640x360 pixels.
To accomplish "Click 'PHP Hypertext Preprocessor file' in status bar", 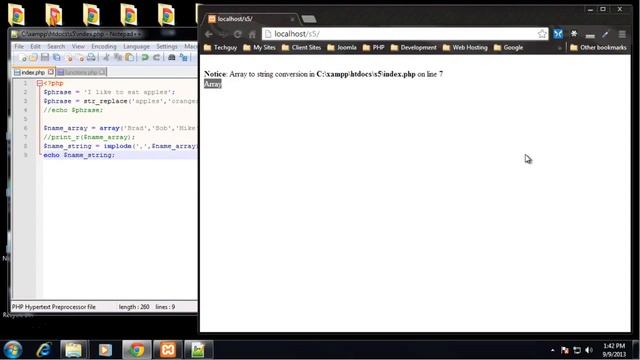I will click(53, 307).
